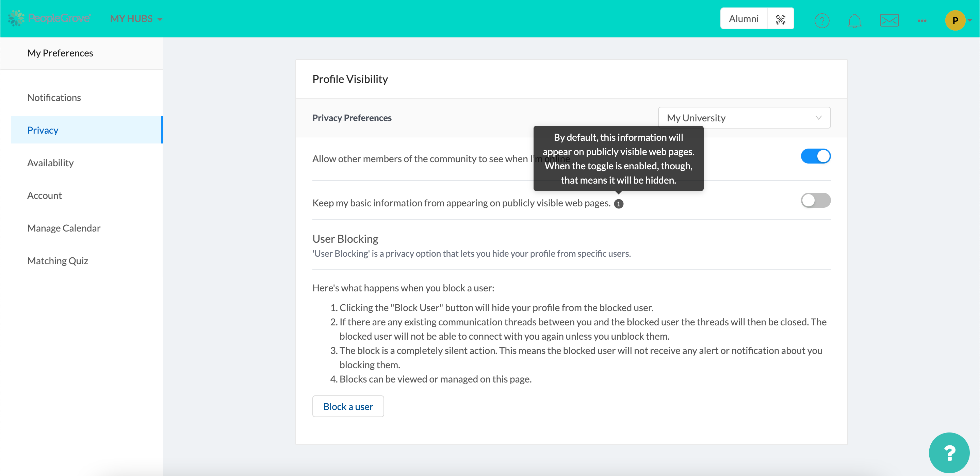Click the info icon beside public pages option
Viewport: 980px width, 476px height.
coord(619,204)
